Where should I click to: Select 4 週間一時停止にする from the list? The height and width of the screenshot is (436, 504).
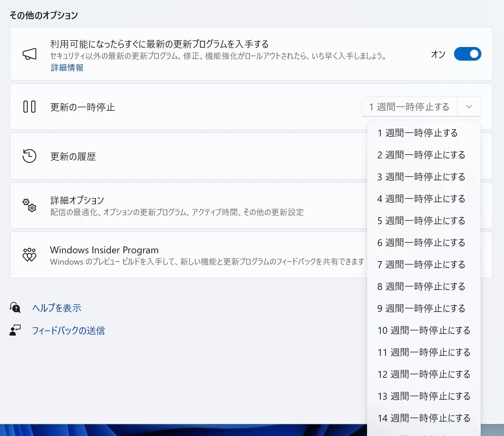421,199
